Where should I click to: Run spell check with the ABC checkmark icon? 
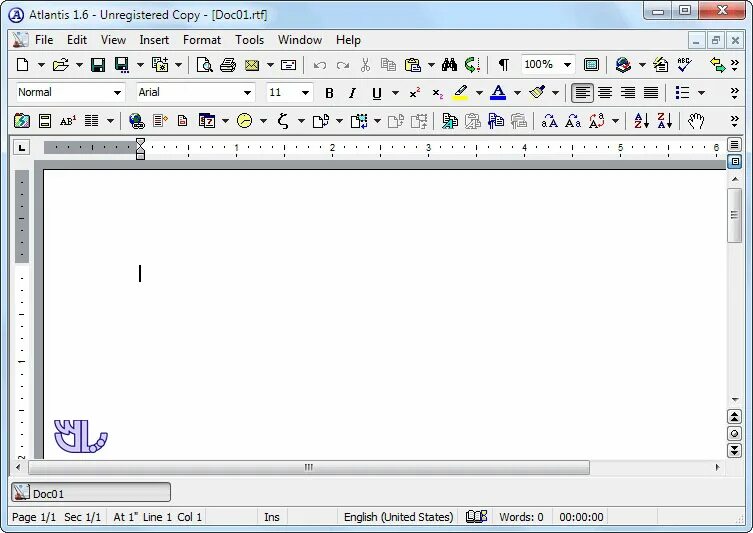click(x=684, y=64)
